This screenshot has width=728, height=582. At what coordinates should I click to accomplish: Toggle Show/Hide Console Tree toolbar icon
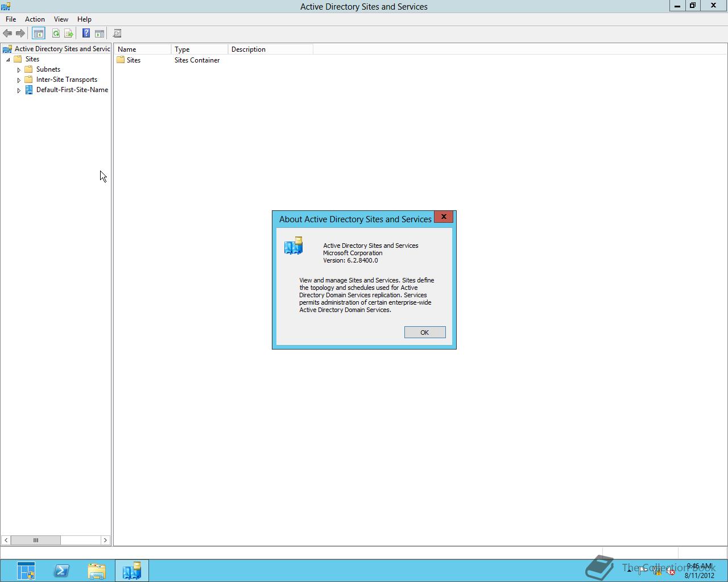click(38, 34)
